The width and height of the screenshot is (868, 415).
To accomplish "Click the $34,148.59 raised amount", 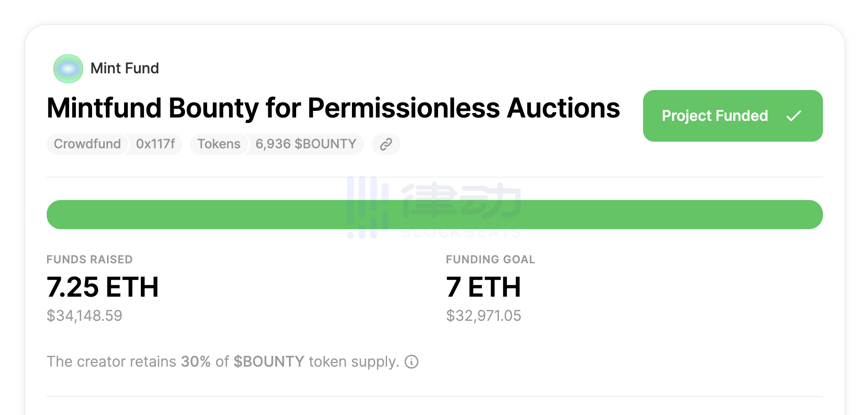I will point(85,316).
